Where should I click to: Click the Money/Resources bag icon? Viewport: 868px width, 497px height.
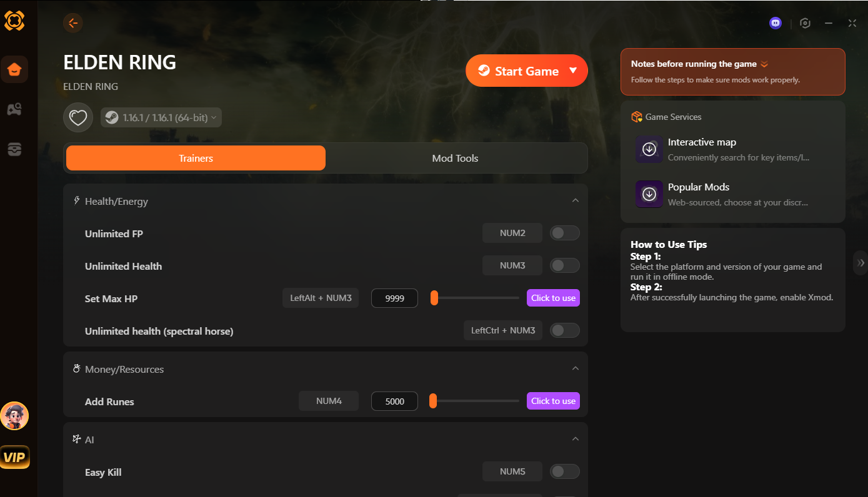tap(77, 369)
